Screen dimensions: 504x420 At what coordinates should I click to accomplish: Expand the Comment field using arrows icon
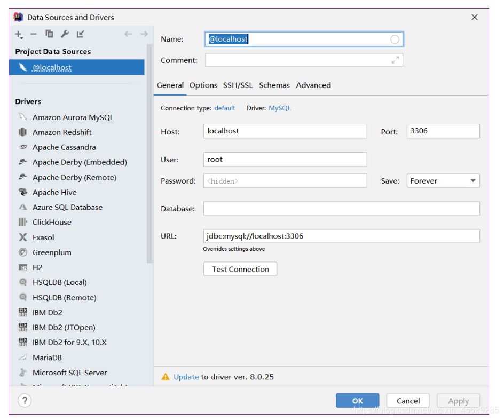click(x=395, y=60)
